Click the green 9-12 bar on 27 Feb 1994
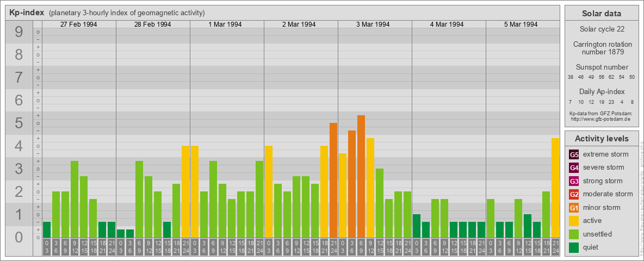This screenshot has height=261, width=644. click(75, 200)
